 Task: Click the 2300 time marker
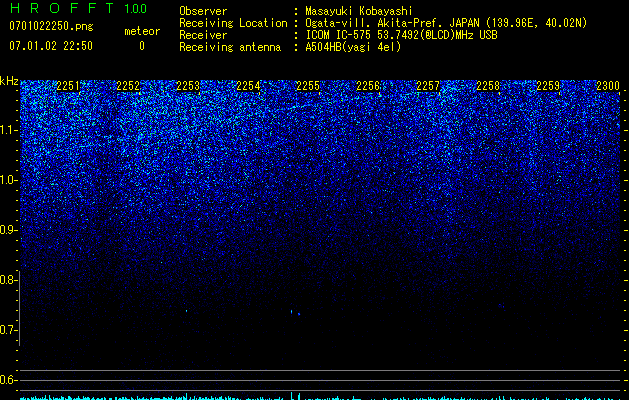pos(608,86)
